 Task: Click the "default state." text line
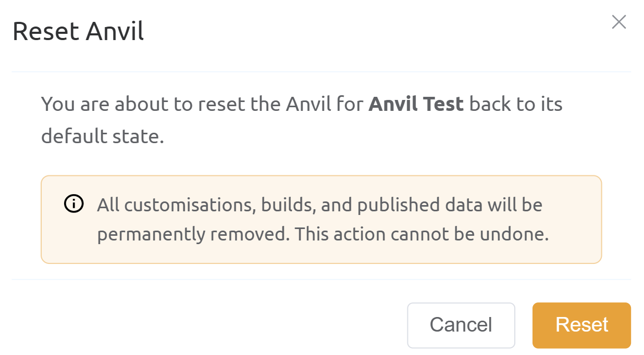pyautogui.click(x=103, y=136)
